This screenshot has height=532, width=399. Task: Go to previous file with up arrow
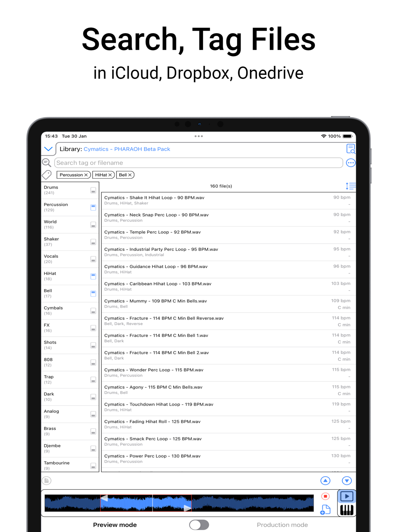pos(326,481)
